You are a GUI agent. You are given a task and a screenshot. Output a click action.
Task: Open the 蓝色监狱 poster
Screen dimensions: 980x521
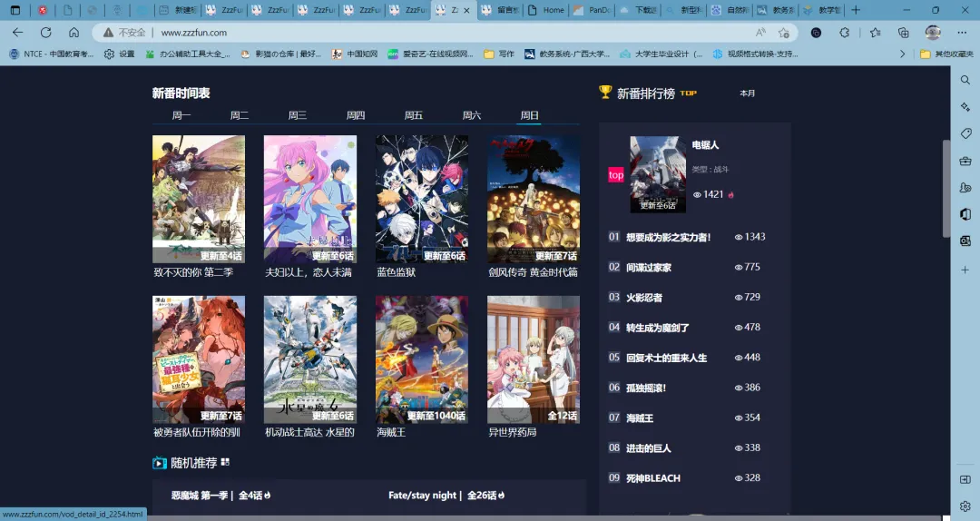(x=422, y=199)
